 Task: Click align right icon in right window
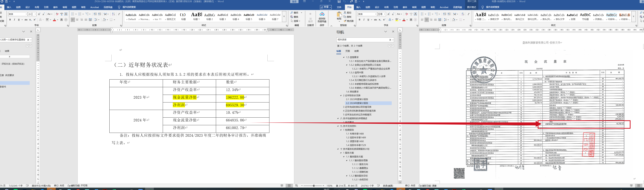click(x=431, y=20)
